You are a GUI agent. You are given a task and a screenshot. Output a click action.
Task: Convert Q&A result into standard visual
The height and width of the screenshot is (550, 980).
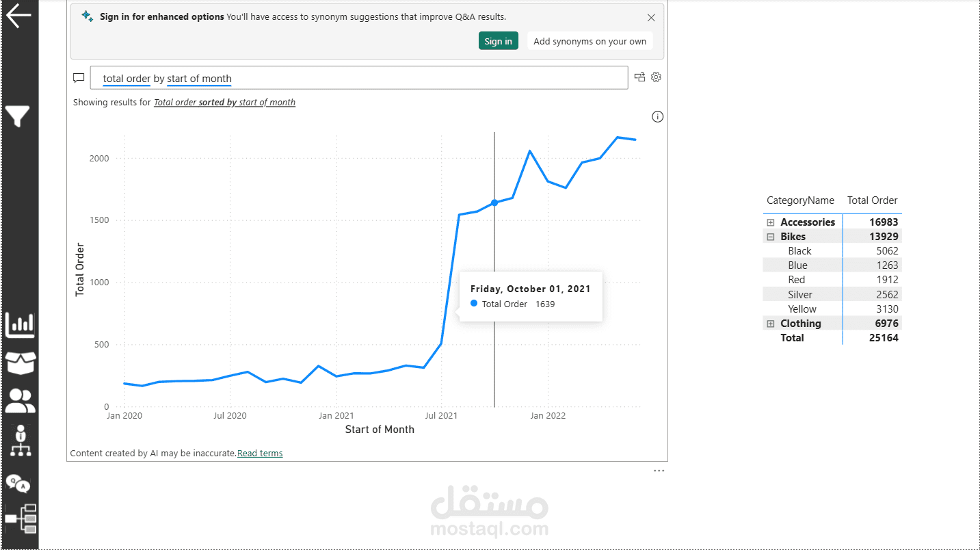(640, 77)
